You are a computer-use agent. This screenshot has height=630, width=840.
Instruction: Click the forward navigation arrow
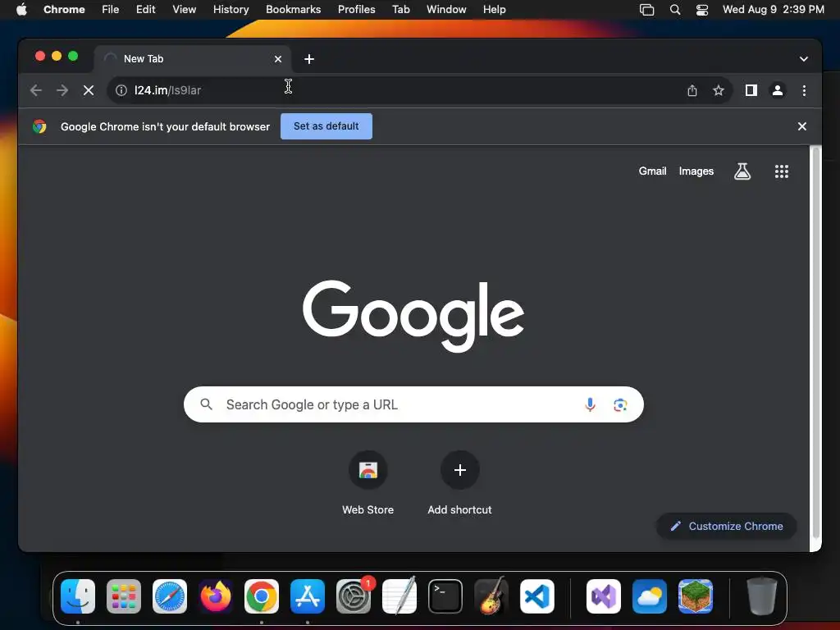coord(62,90)
